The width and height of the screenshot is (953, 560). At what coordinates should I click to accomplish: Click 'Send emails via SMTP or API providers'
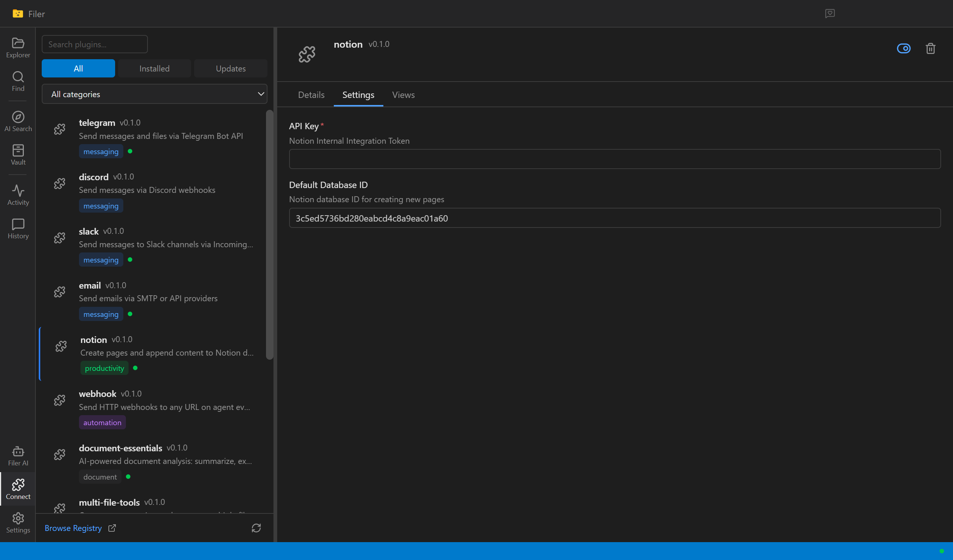(148, 299)
